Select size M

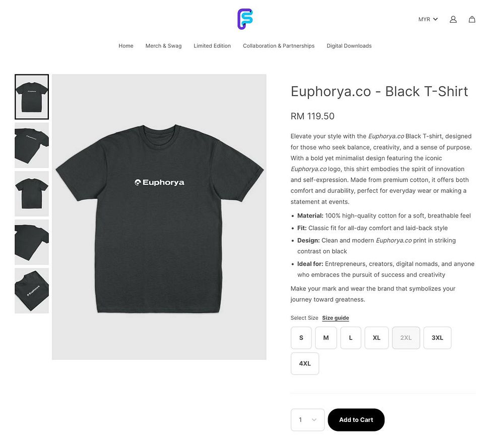click(326, 338)
